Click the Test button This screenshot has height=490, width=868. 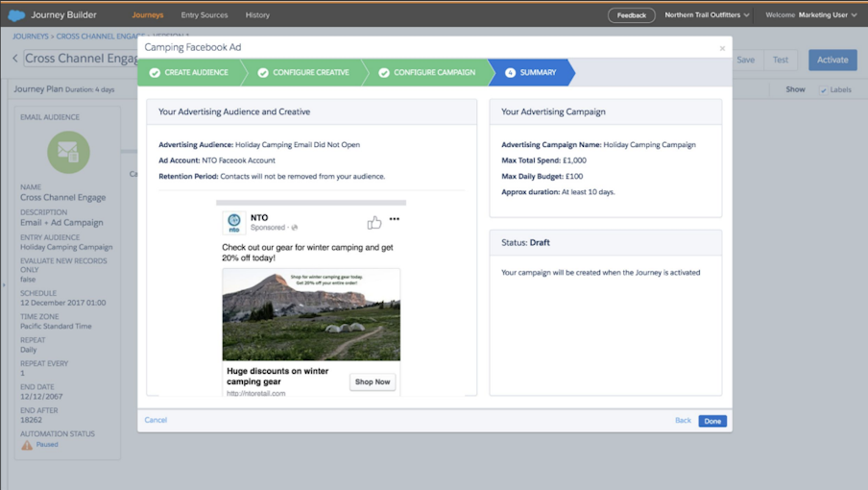(x=781, y=60)
